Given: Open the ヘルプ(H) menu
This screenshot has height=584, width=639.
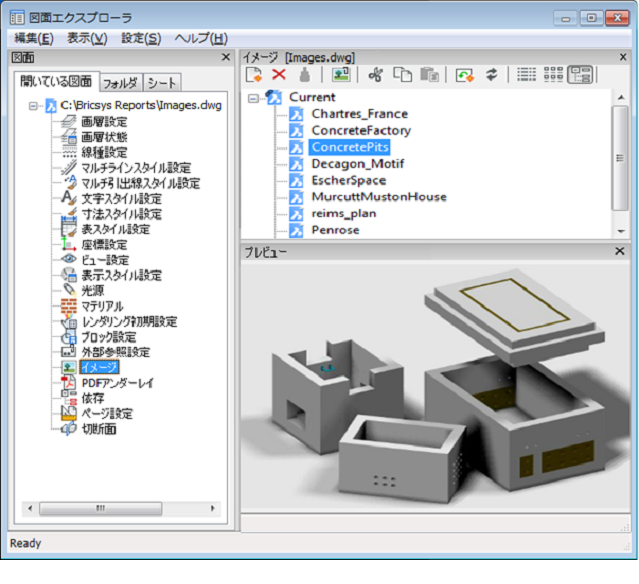Looking at the screenshot, I should pos(201,39).
